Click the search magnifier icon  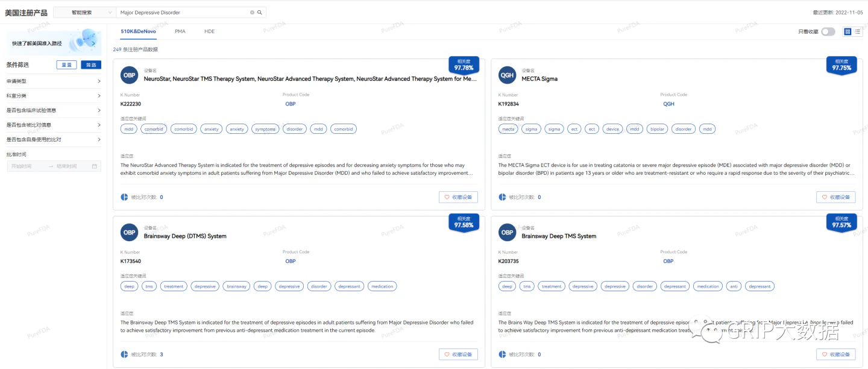click(x=260, y=12)
